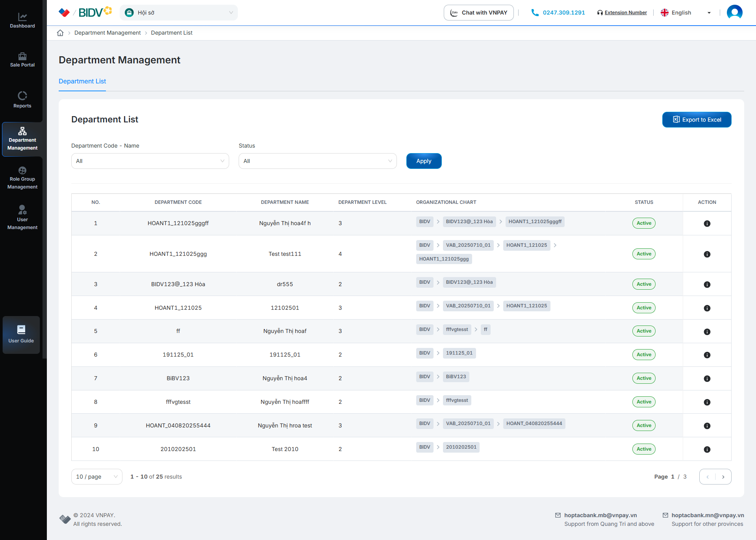The height and width of the screenshot is (540, 756).
Task: Open the User Guide book icon
Action: tap(21, 330)
